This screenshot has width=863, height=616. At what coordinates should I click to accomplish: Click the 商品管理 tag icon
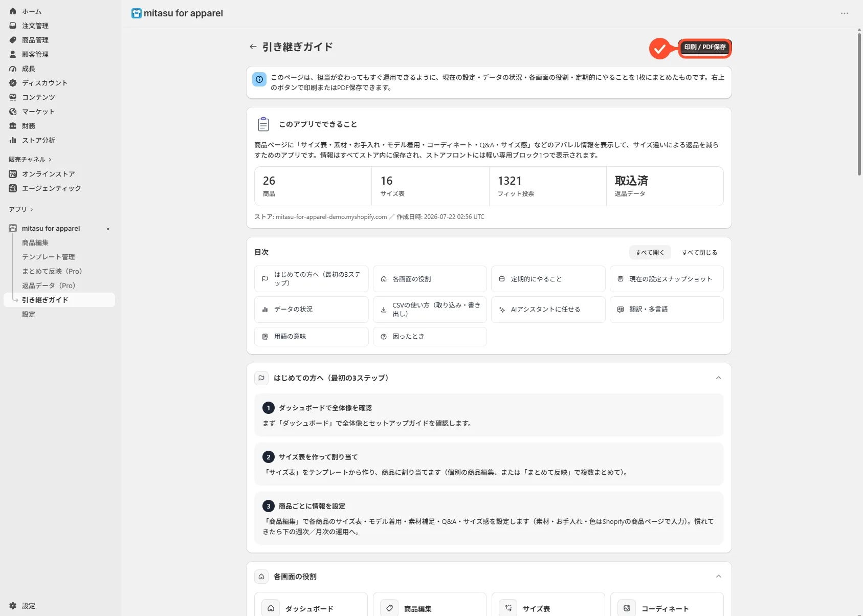(x=13, y=40)
